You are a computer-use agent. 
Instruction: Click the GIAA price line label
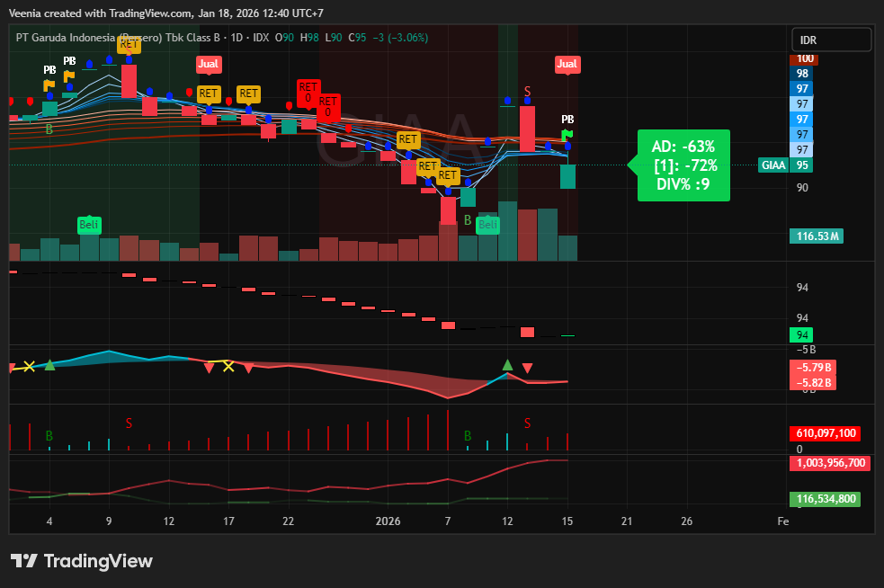click(772, 165)
